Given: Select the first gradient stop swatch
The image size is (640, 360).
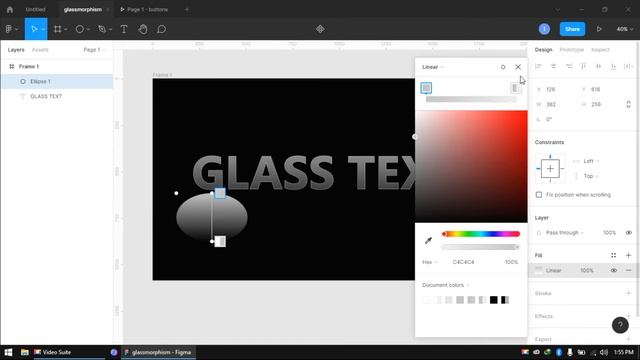Looking at the screenshot, I should point(426,88).
